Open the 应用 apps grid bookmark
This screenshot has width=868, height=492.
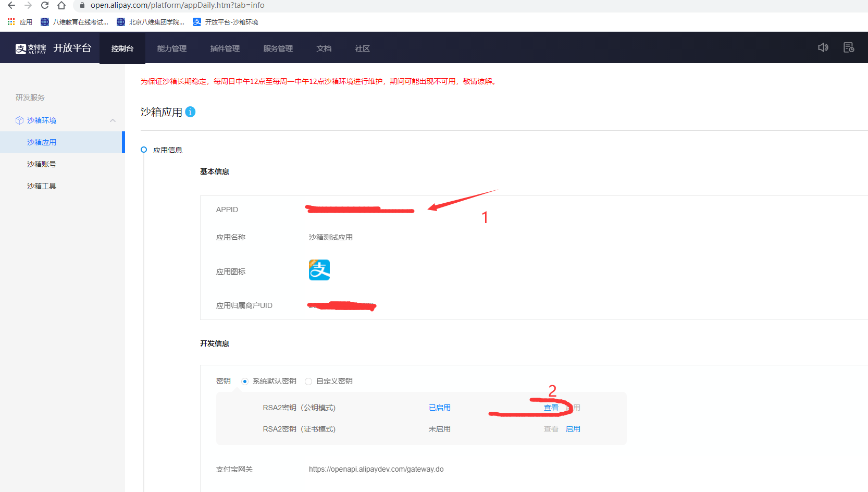pyautogui.click(x=20, y=22)
